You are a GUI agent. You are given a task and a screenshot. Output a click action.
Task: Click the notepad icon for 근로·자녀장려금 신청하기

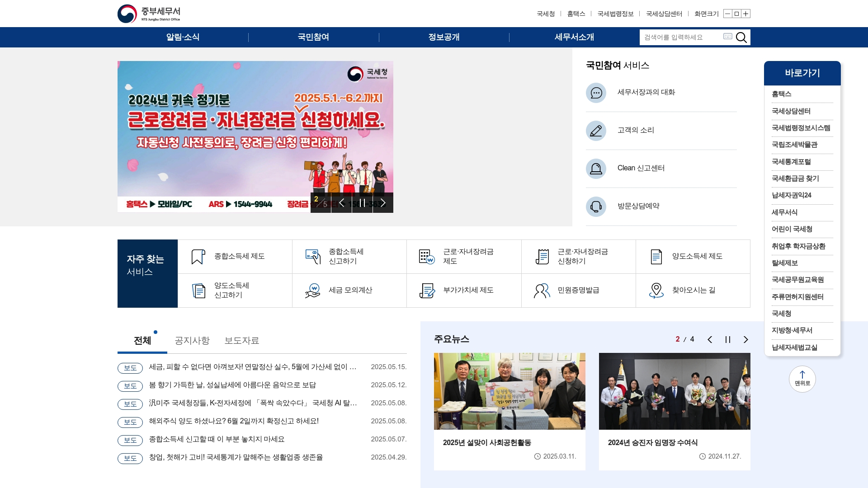pos(542,257)
